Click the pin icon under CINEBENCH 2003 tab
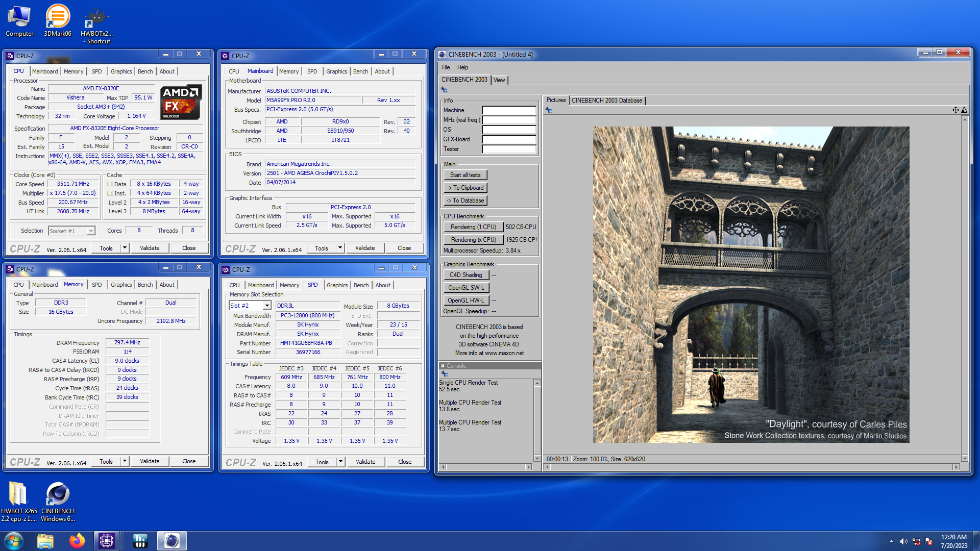Screen dimensions: 980x551 (444, 90)
